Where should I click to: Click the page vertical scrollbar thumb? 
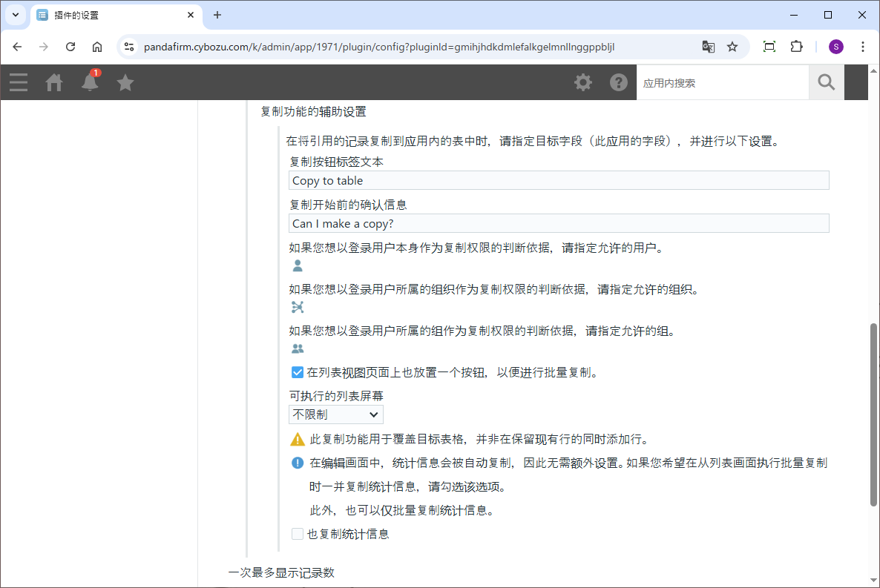tap(873, 415)
